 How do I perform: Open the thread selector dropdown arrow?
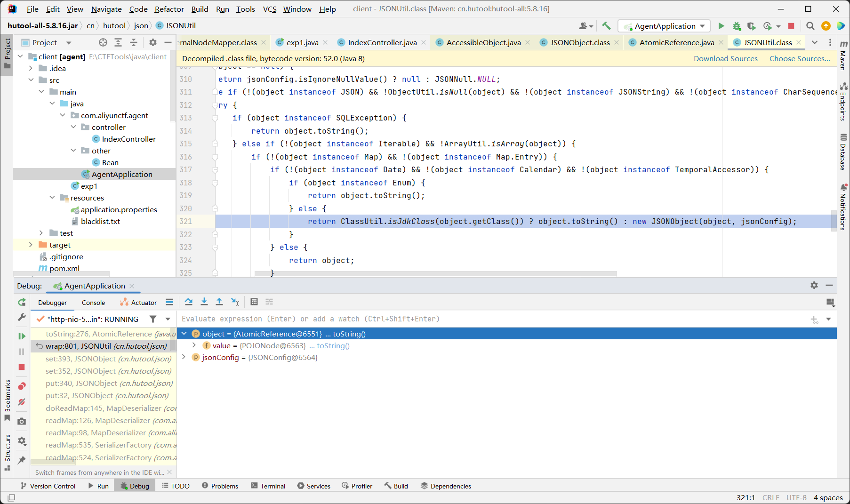168,319
